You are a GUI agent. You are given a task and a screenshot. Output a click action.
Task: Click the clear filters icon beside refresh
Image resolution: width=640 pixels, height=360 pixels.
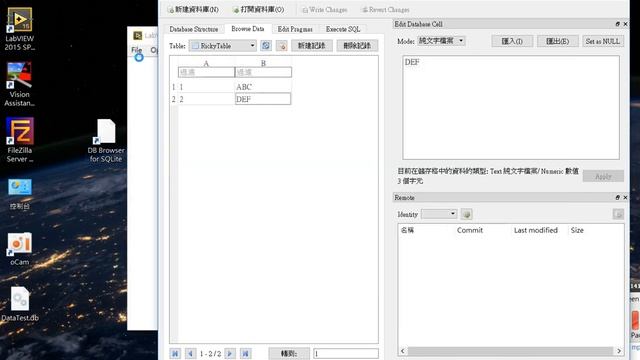[x=282, y=46]
